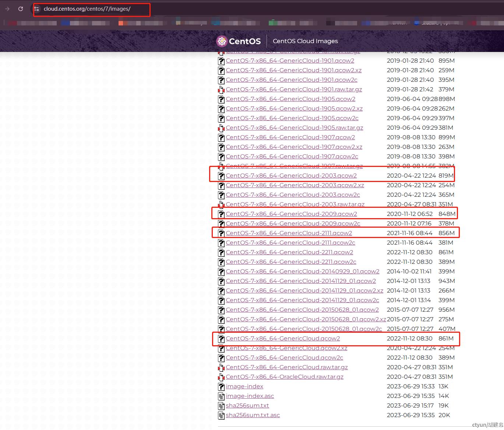
Task: Click file icon beside GenericCloud-2003.qcow2.xz
Action: (x=221, y=185)
